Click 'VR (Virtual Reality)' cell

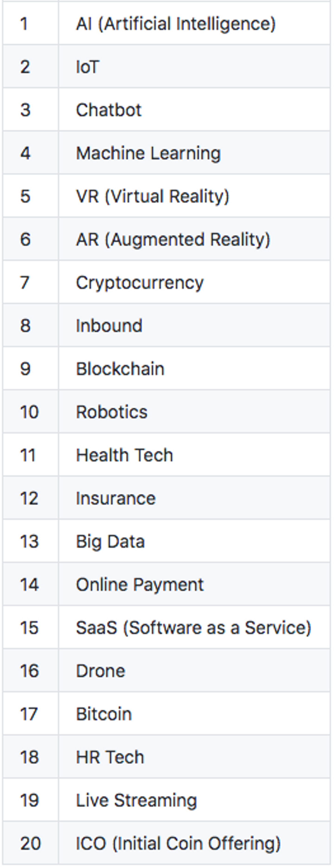tap(152, 197)
